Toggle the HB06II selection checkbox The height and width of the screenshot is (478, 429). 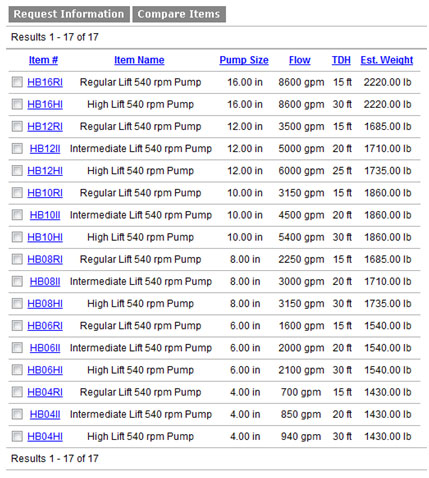(x=17, y=348)
